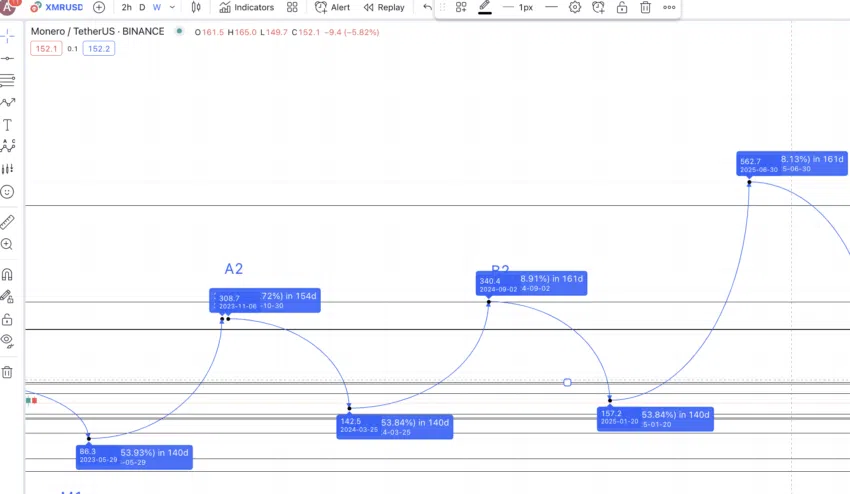This screenshot has height=494, width=850.
Task: Hide all drawings with eye icon
Action: tap(8, 340)
